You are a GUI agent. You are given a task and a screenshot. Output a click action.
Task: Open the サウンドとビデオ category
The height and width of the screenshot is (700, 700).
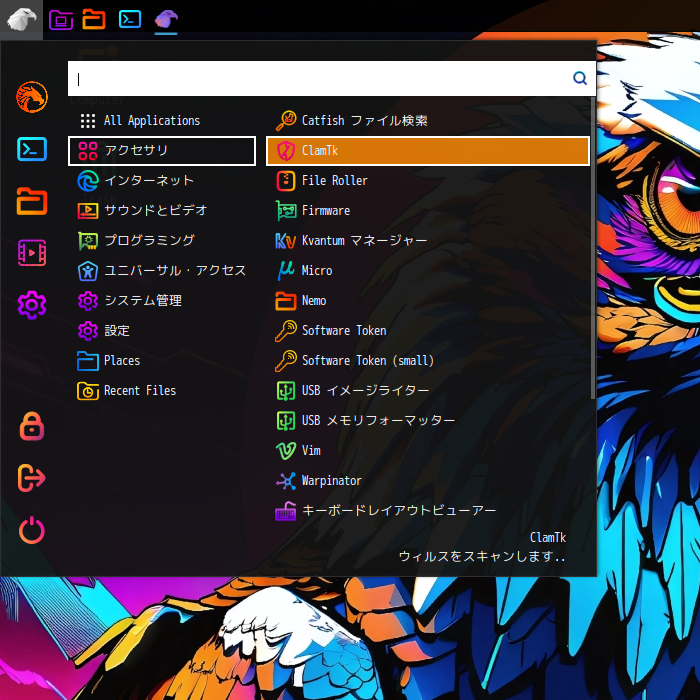[x=162, y=211]
